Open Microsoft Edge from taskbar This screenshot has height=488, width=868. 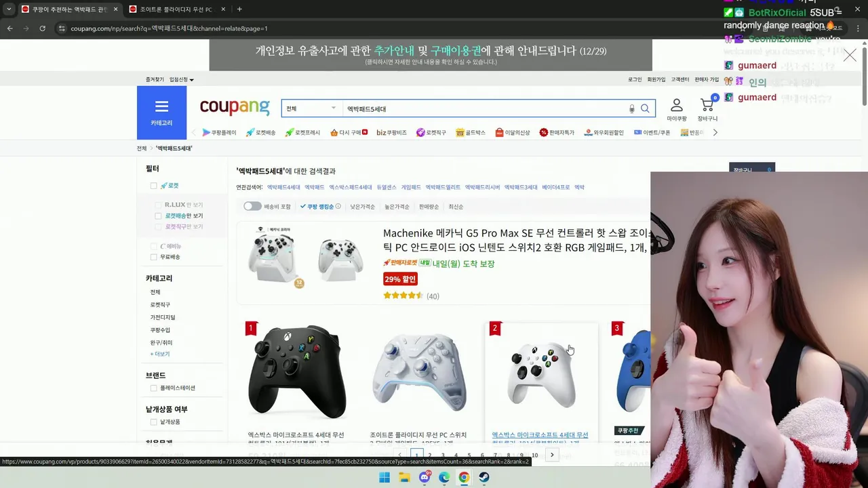pyautogui.click(x=444, y=477)
